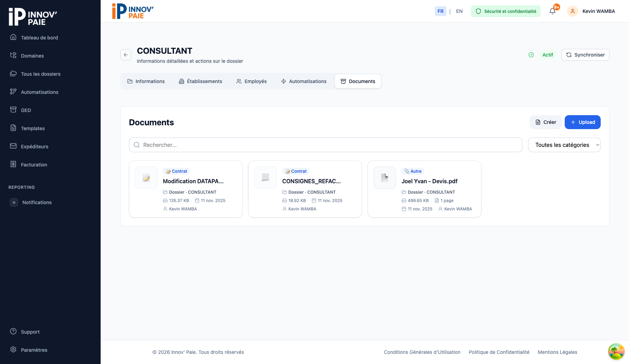The image size is (629, 364).
Task: Open the palm tree floating widget
Action: [x=616, y=351]
